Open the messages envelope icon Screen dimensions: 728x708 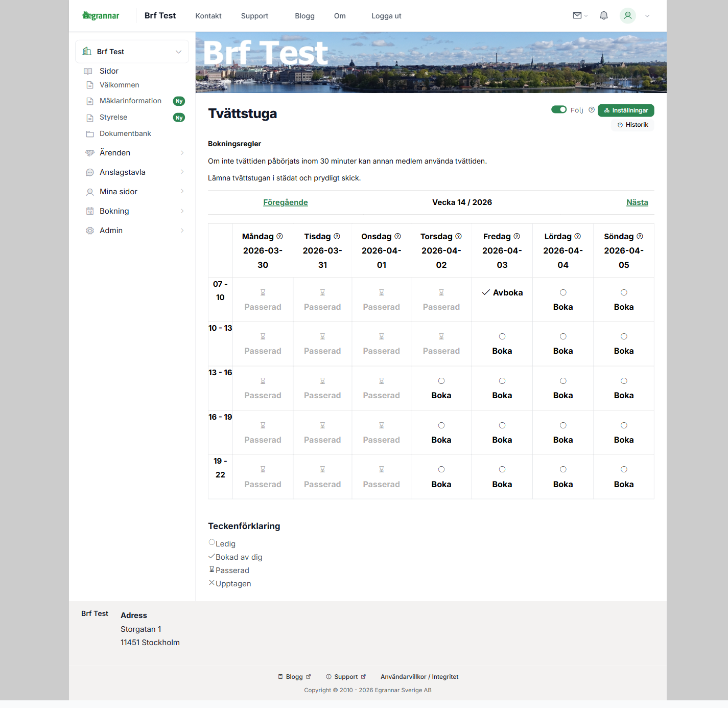tap(577, 16)
